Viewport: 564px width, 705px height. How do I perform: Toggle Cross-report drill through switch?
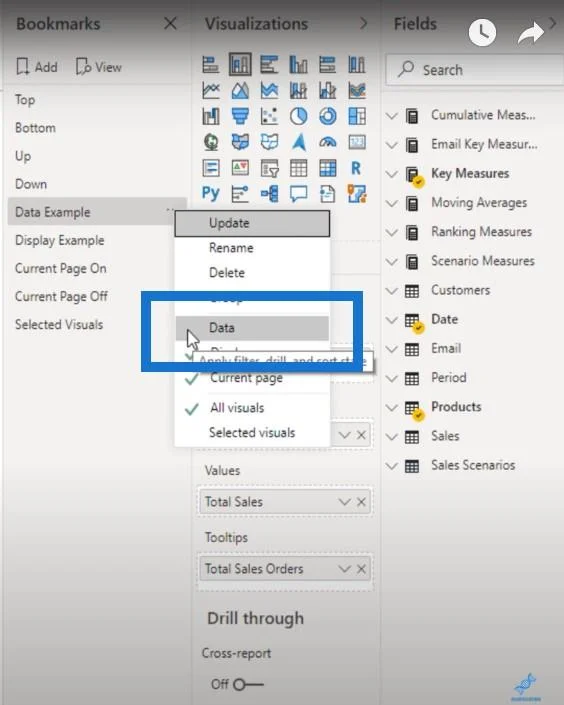click(248, 684)
